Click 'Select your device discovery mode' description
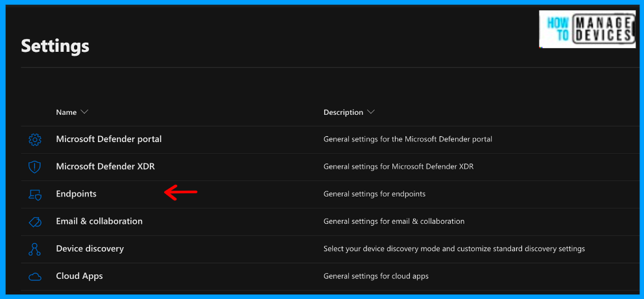The image size is (644, 299). coord(454,248)
